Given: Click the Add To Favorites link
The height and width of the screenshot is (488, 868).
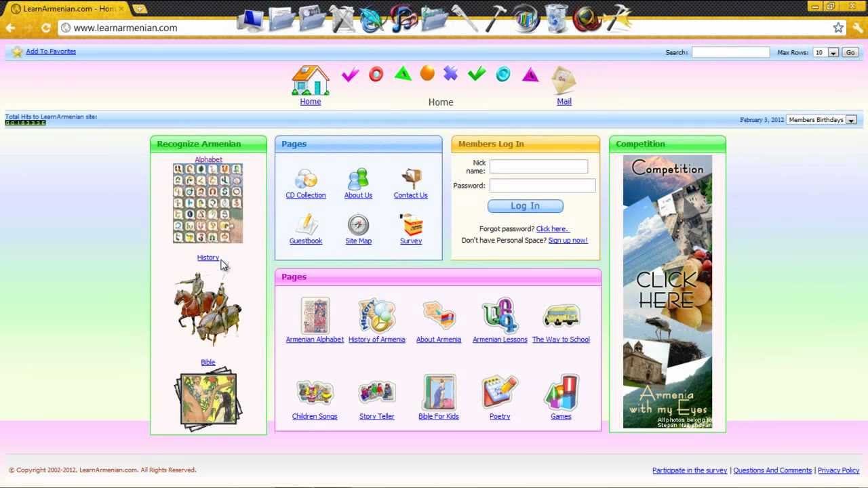Looking at the screenshot, I should coord(51,52).
